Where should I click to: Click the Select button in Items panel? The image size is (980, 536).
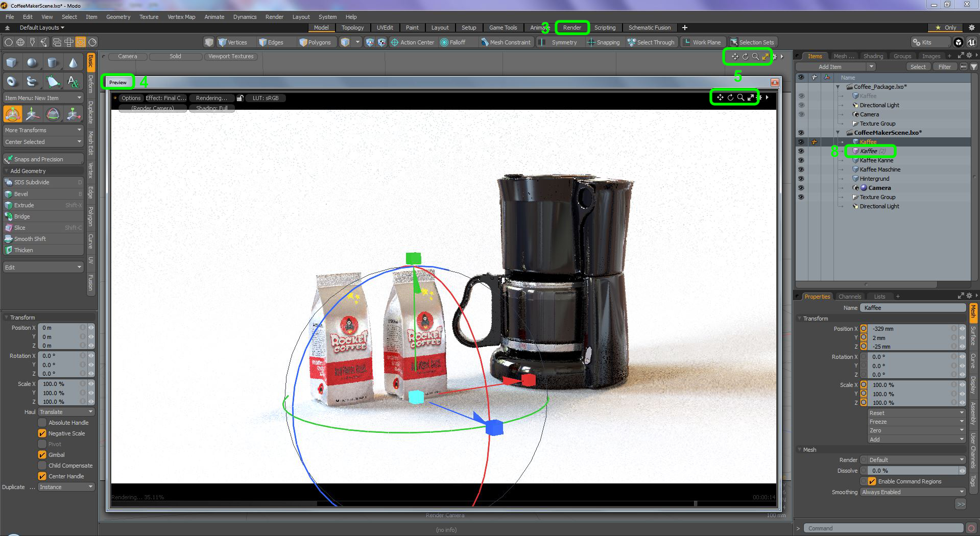click(x=918, y=67)
